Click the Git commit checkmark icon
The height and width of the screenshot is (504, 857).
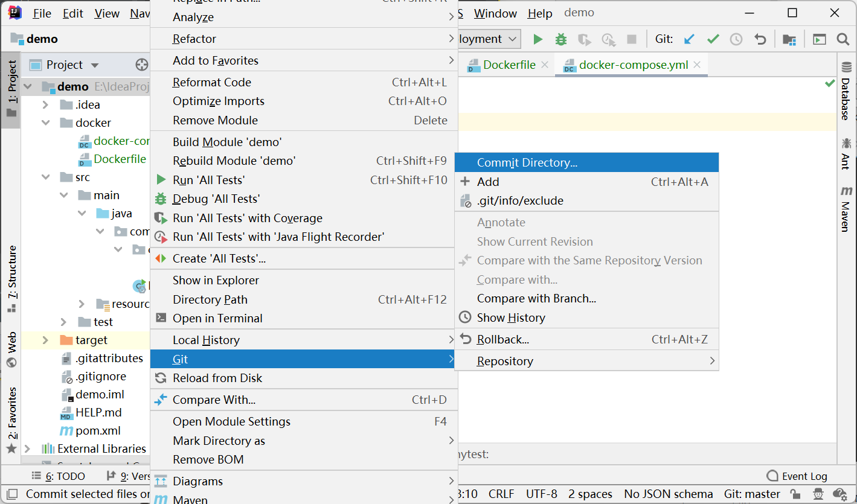point(713,39)
